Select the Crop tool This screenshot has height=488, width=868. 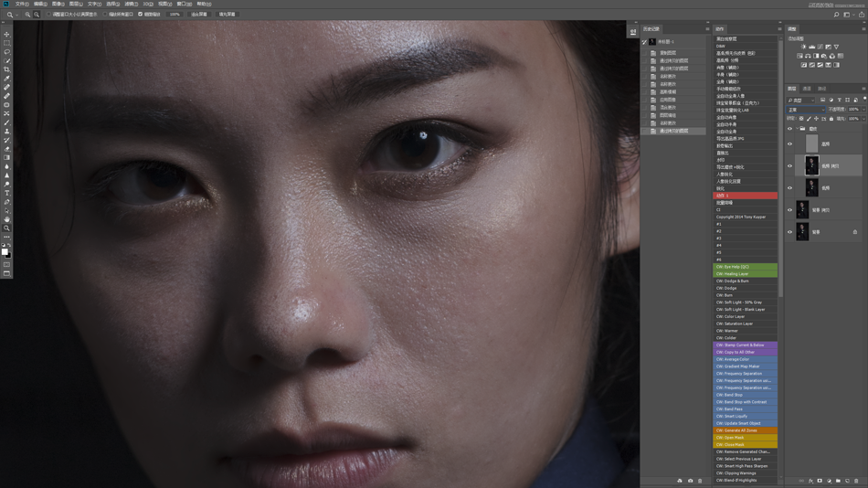6,69
